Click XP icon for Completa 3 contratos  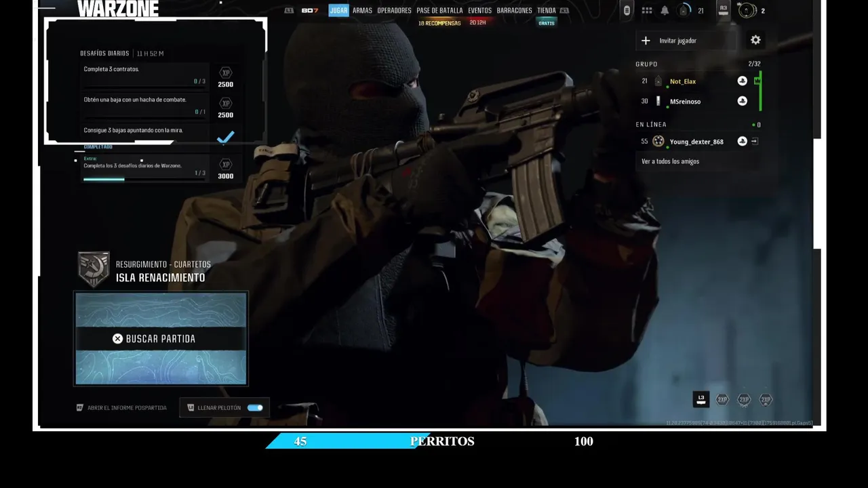pyautogui.click(x=226, y=73)
